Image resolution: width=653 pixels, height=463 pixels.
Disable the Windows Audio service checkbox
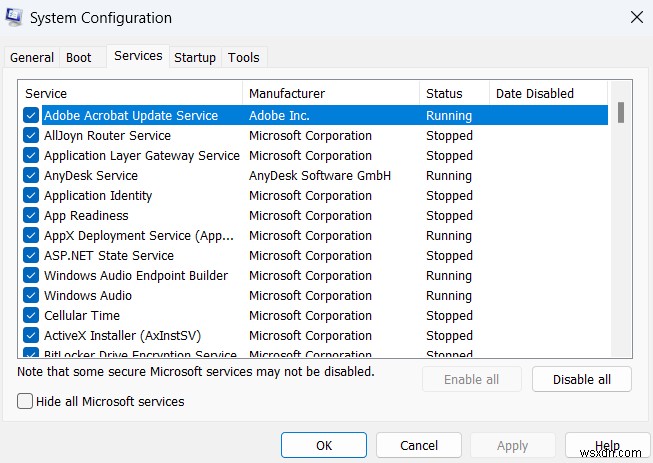pos(31,296)
